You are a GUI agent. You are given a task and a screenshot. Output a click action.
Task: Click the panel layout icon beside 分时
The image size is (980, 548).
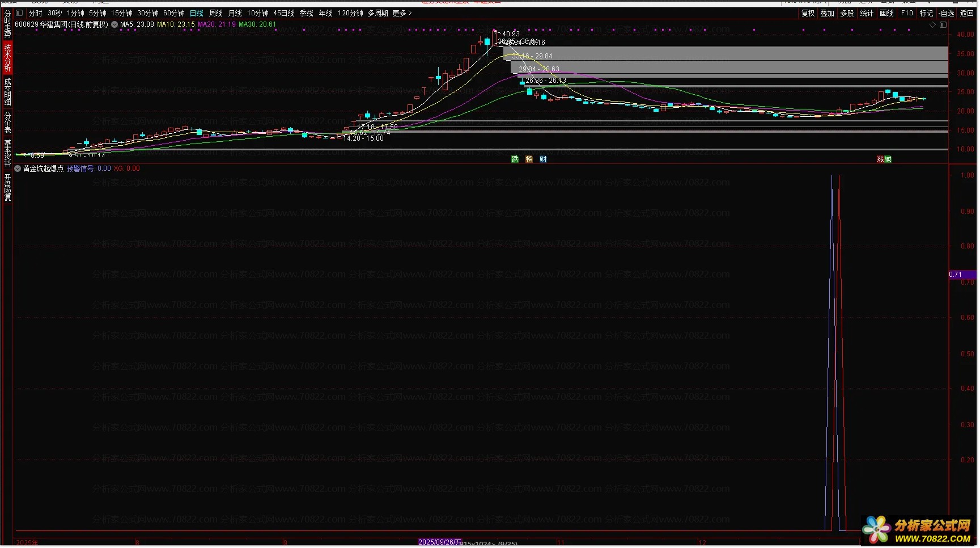[x=19, y=13]
